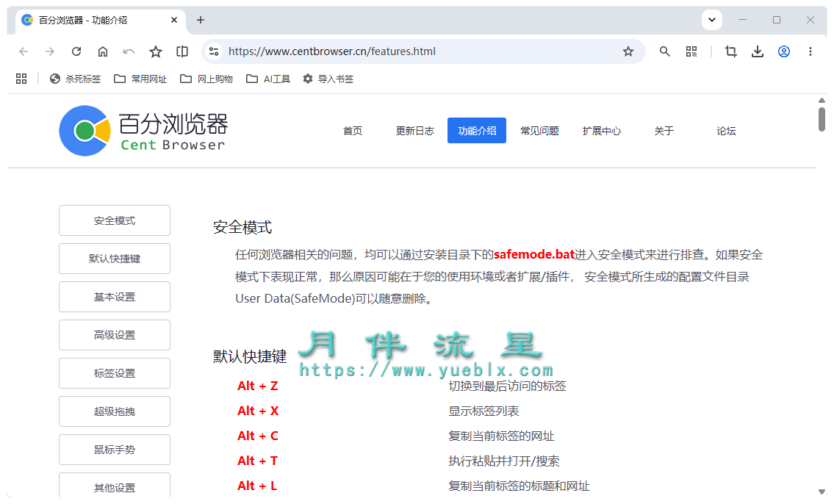834x504 pixels.
Task: Go back to the previous page
Action: [24, 51]
